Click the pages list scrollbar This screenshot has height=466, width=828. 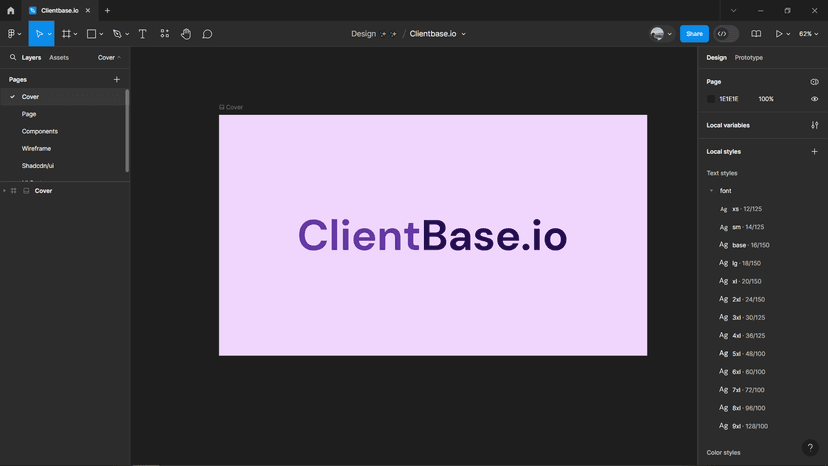pos(127,131)
